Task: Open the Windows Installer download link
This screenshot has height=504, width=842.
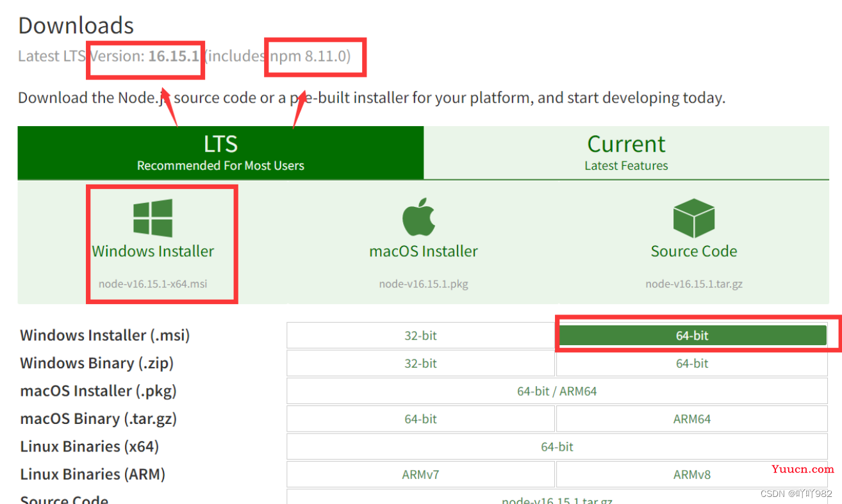Action: coord(153,251)
